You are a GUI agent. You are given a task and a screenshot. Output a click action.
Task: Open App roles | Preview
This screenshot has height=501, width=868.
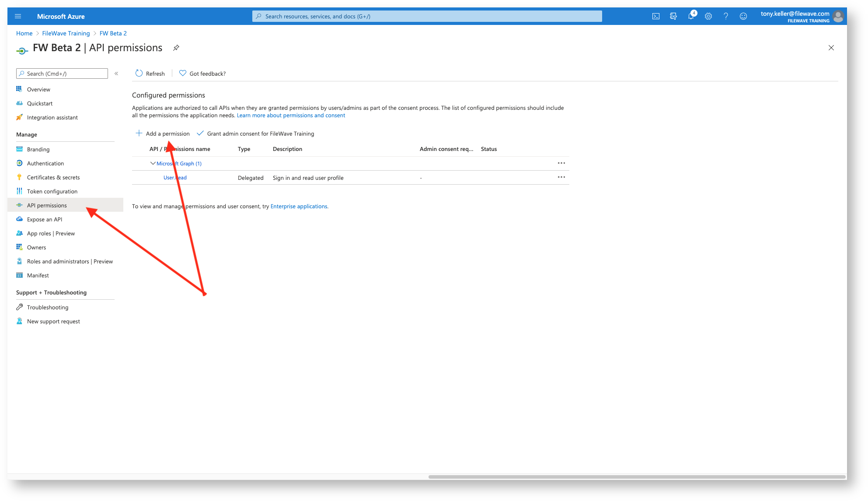(x=51, y=233)
